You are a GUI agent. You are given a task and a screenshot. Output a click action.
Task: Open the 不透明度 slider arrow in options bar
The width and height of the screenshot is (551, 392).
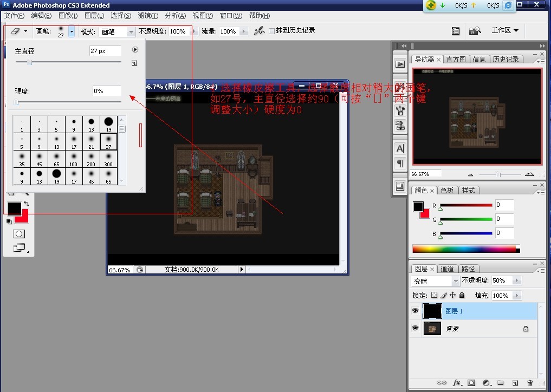[195, 31]
